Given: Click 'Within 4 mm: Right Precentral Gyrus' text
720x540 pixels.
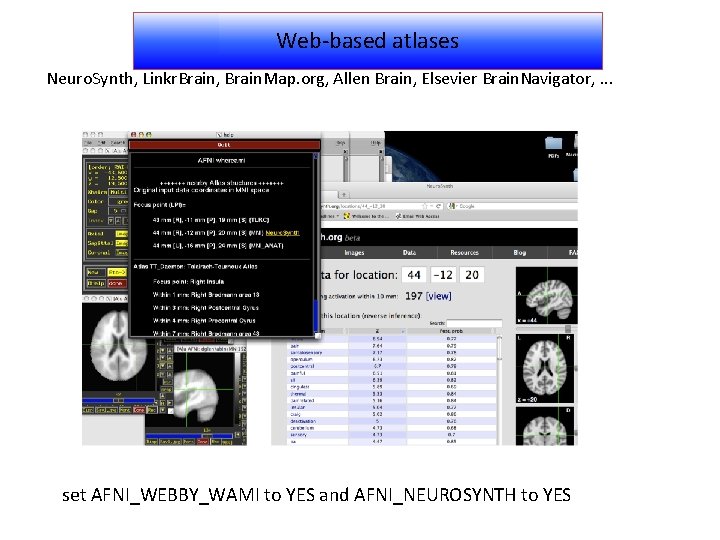Looking at the screenshot, I should [x=204, y=321].
